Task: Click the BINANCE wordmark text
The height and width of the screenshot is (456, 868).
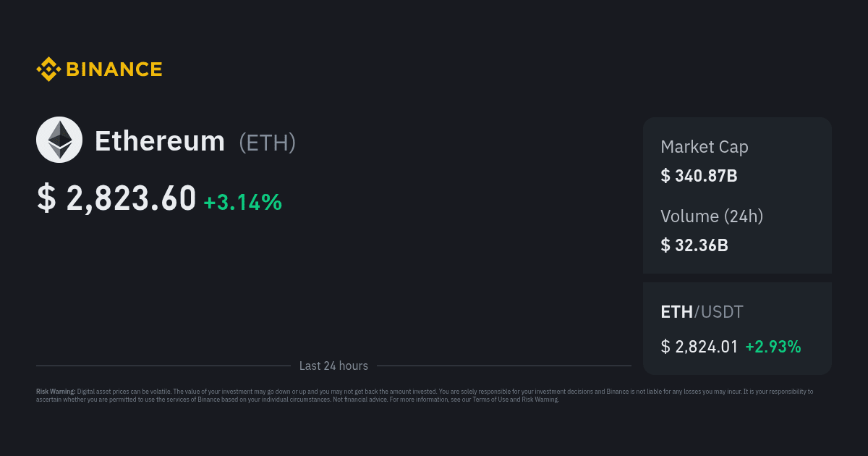Action: pyautogui.click(x=114, y=69)
